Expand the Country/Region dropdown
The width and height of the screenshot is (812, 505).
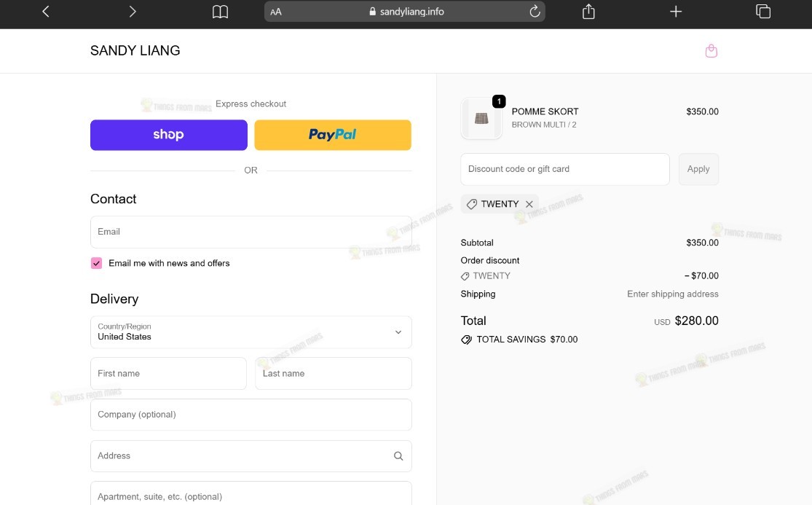click(251, 332)
